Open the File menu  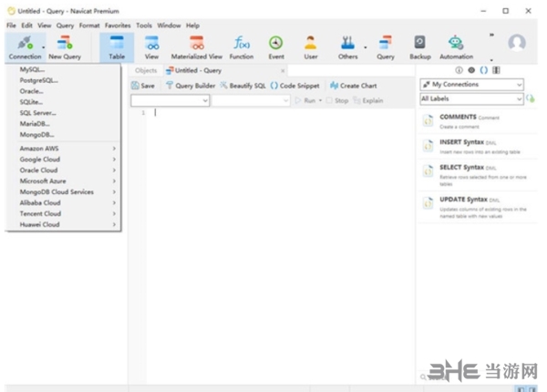coord(11,26)
